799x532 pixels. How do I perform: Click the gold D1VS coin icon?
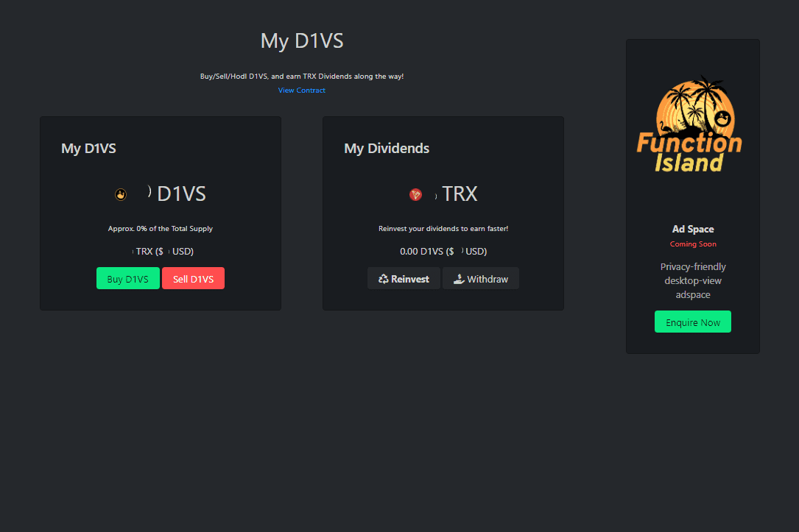pos(121,194)
